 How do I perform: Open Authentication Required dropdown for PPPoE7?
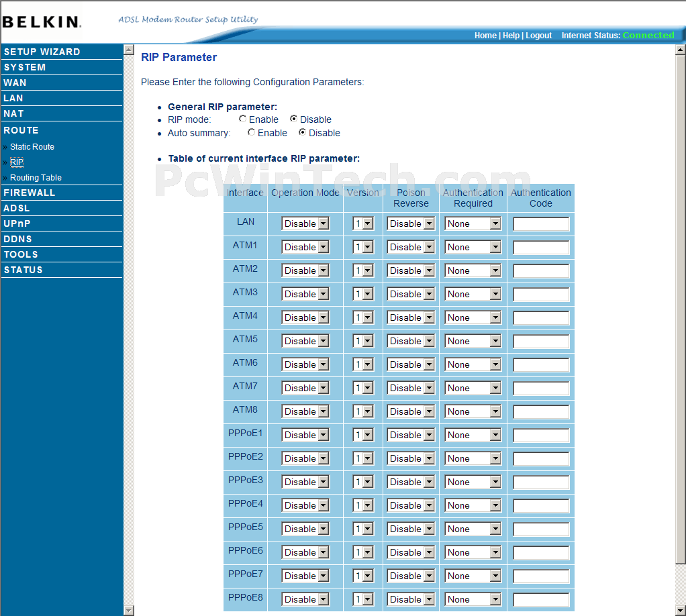point(473,576)
